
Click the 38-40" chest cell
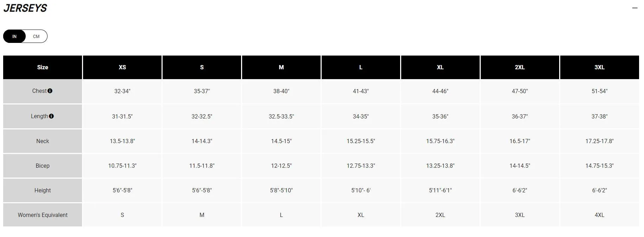pyautogui.click(x=281, y=91)
